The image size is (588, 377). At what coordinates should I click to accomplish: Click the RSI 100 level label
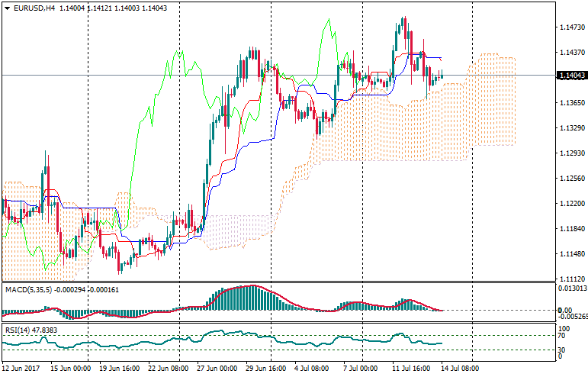click(562, 328)
